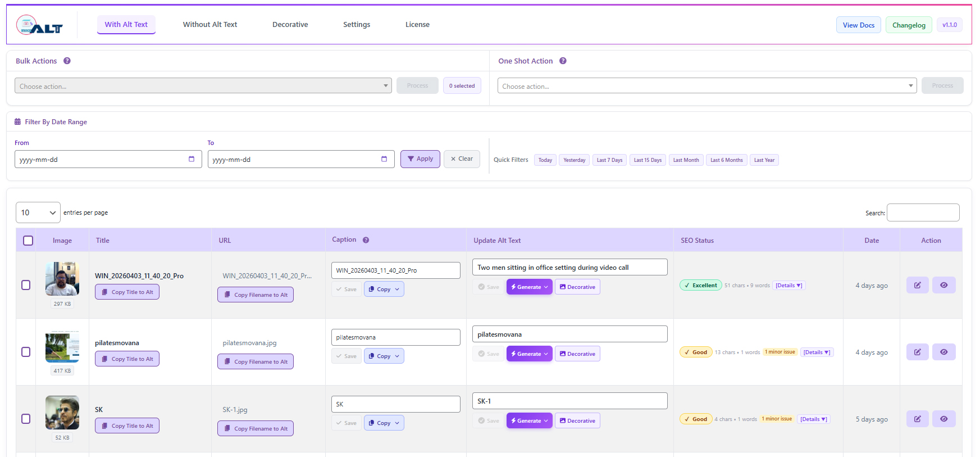Expand the entries per page dropdown
980x457 pixels.
pyautogui.click(x=38, y=212)
